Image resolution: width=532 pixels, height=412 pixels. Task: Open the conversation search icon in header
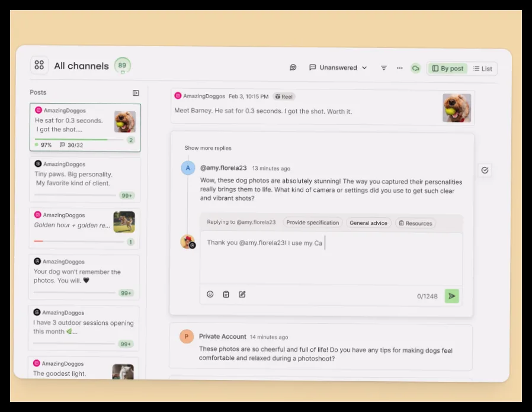tap(293, 67)
